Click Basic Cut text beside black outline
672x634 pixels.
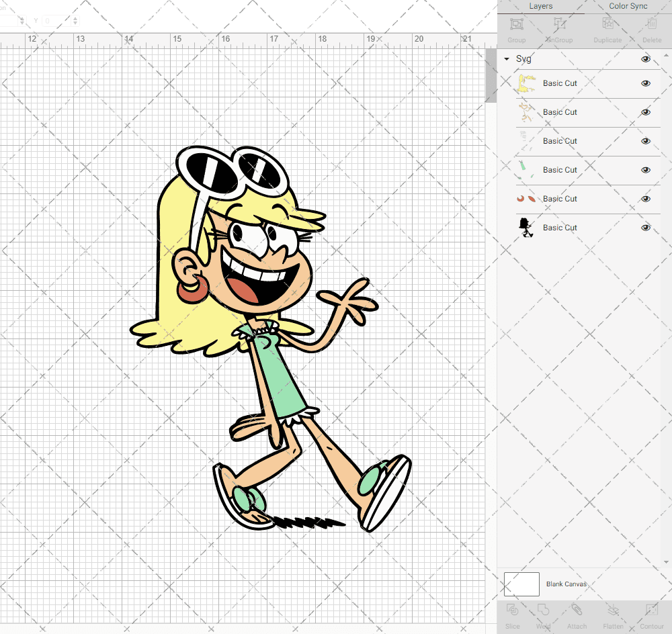pos(560,228)
